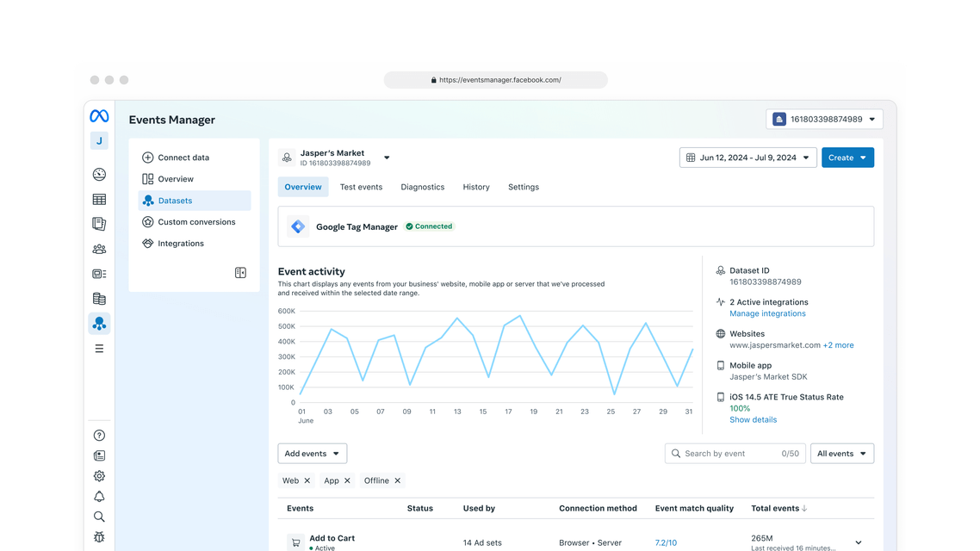Click the Manage integrations link
The image size is (980, 551).
pyautogui.click(x=767, y=313)
